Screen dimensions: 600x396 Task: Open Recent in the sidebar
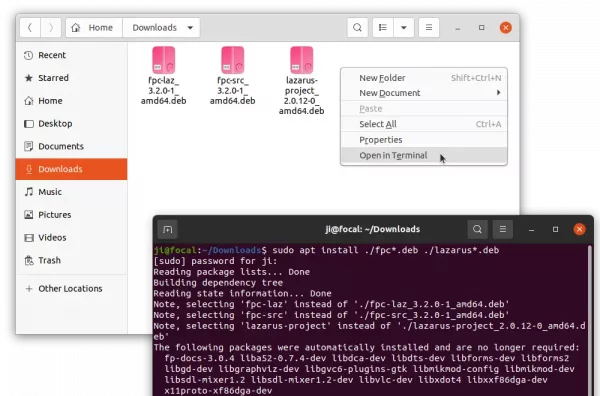click(x=72, y=55)
